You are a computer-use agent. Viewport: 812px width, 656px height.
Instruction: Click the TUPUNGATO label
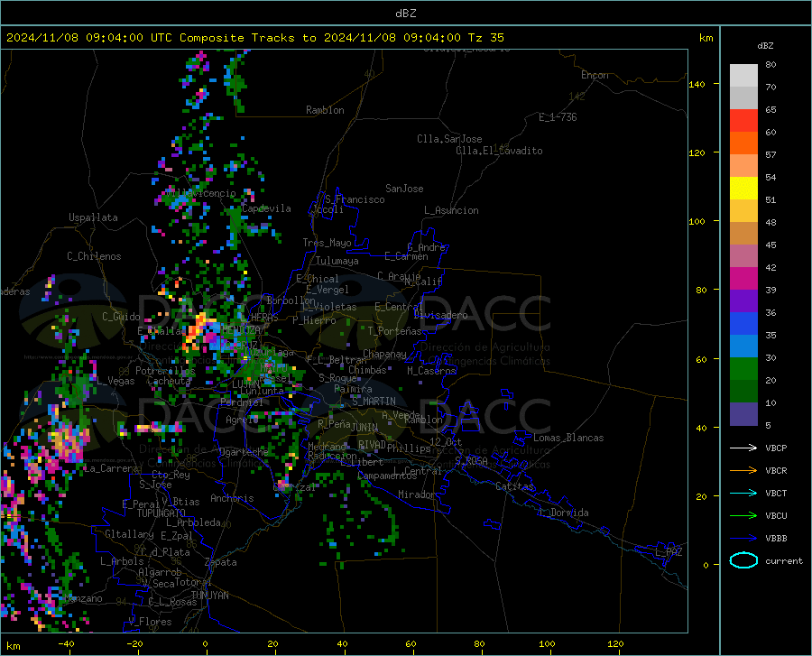161,513
